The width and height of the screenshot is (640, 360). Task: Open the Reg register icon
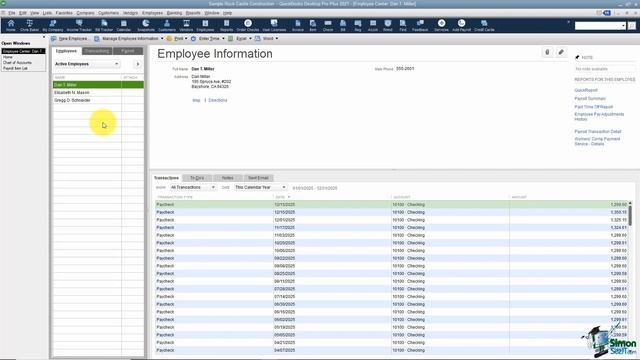click(x=358, y=25)
